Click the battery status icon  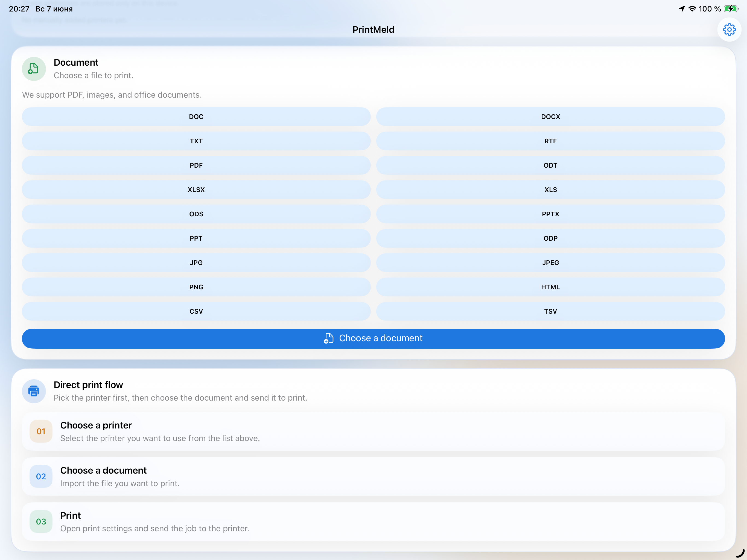tap(731, 9)
